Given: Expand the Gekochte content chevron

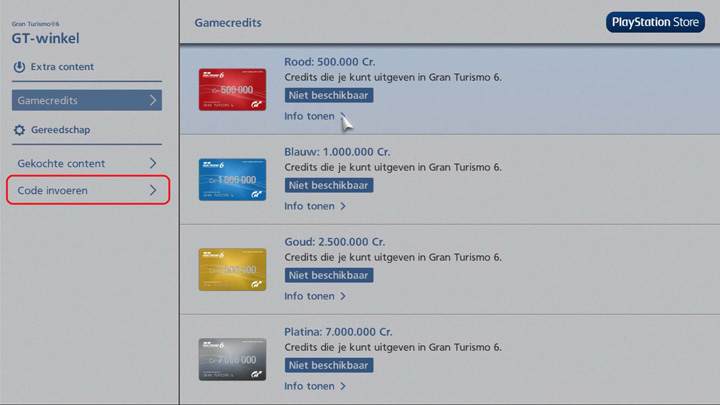Looking at the screenshot, I should tap(152, 163).
